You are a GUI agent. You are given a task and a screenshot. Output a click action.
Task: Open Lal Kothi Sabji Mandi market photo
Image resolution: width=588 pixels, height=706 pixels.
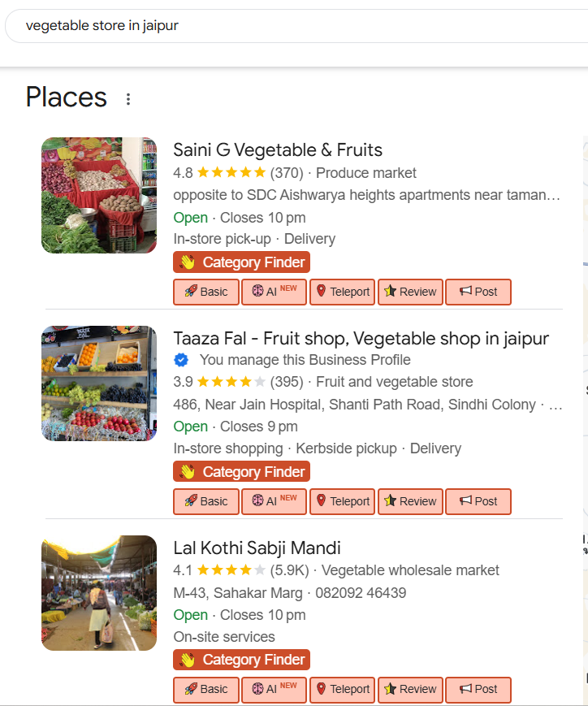pos(99,593)
